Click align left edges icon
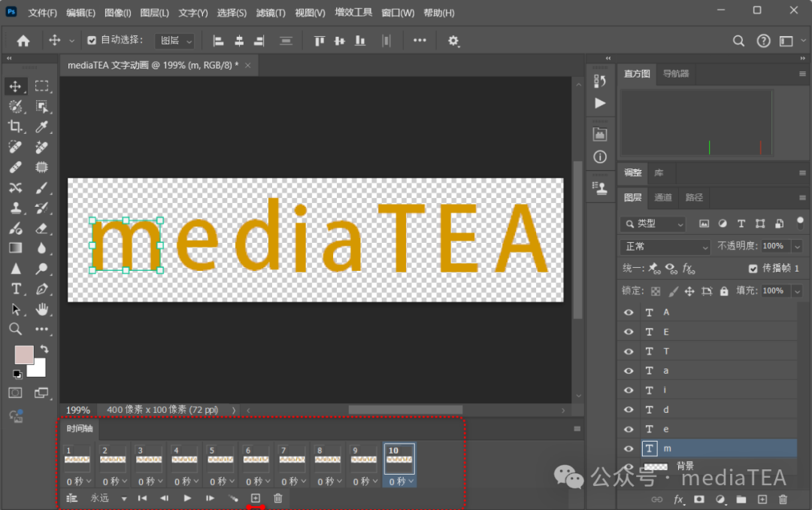 coord(218,41)
